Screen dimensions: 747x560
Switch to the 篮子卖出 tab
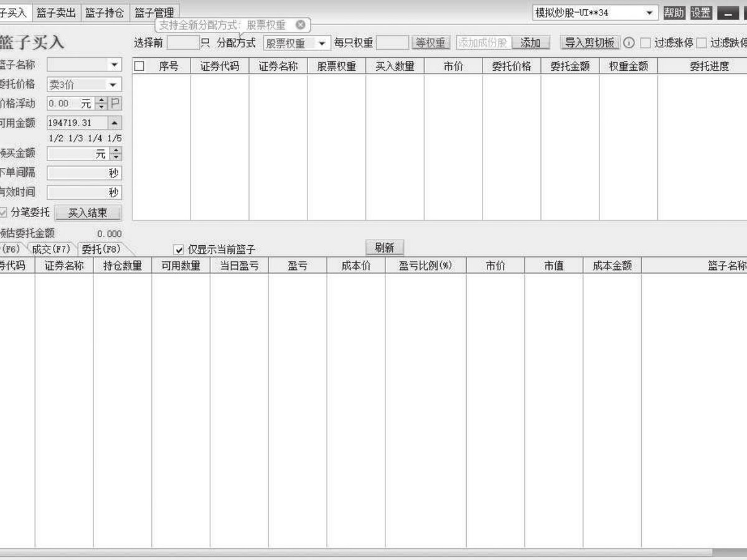[55, 12]
